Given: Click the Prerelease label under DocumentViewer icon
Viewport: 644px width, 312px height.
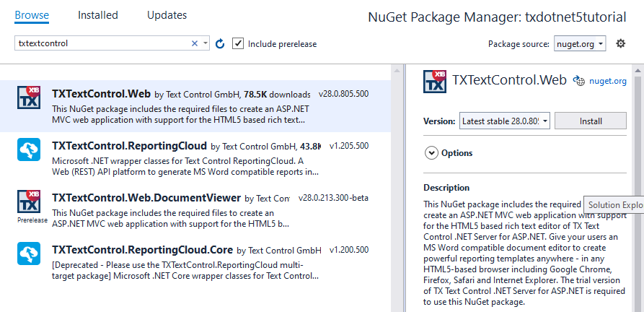Looking at the screenshot, I should (x=32, y=220).
